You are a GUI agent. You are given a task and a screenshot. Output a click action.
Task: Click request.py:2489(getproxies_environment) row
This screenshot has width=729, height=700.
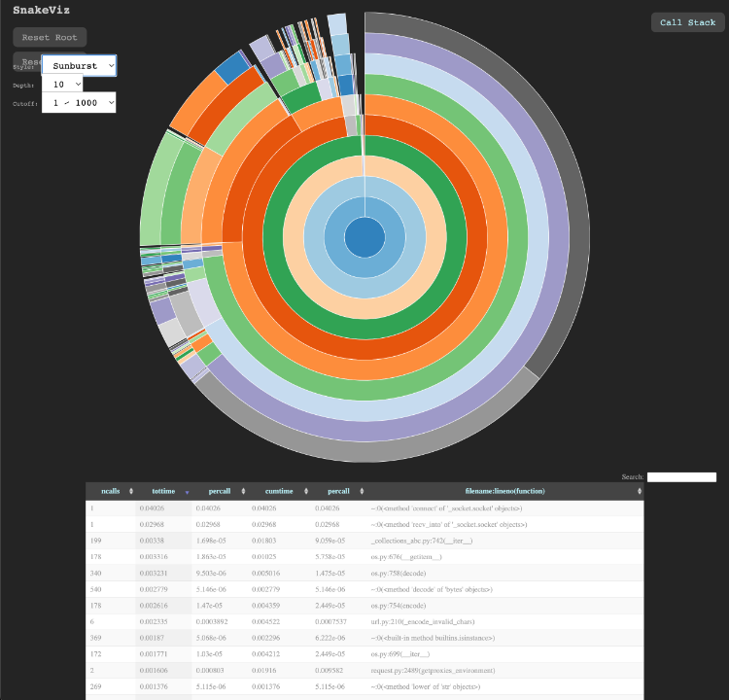[364, 670]
